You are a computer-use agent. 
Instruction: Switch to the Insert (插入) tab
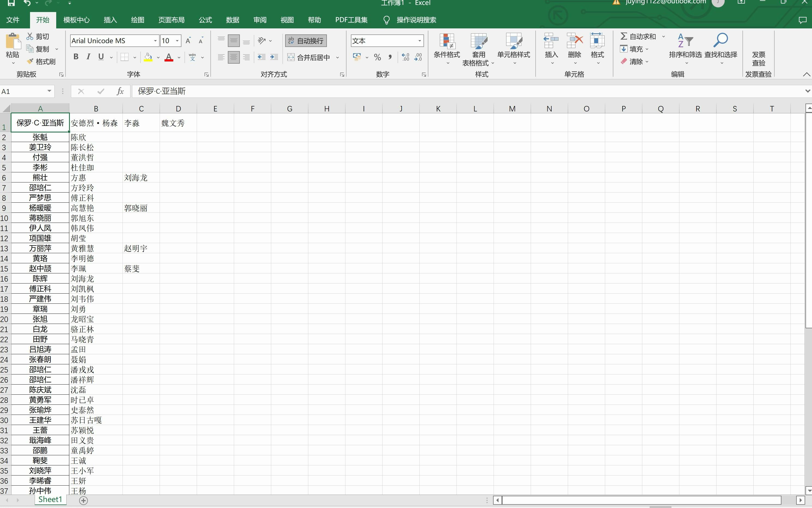110,20
